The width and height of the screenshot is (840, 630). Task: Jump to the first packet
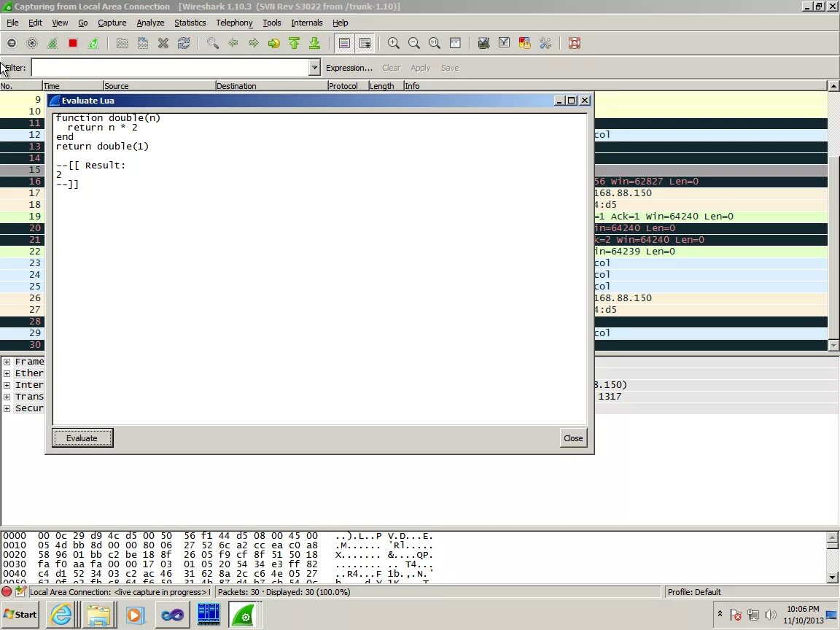click(x=294, y=44)
